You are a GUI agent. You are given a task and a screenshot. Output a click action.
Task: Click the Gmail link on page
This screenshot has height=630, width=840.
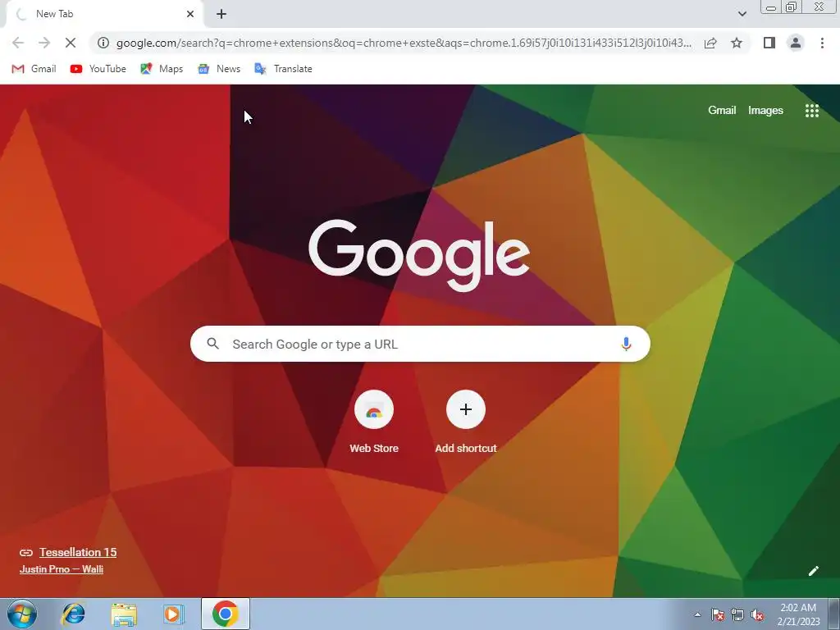tap(722, 111)
